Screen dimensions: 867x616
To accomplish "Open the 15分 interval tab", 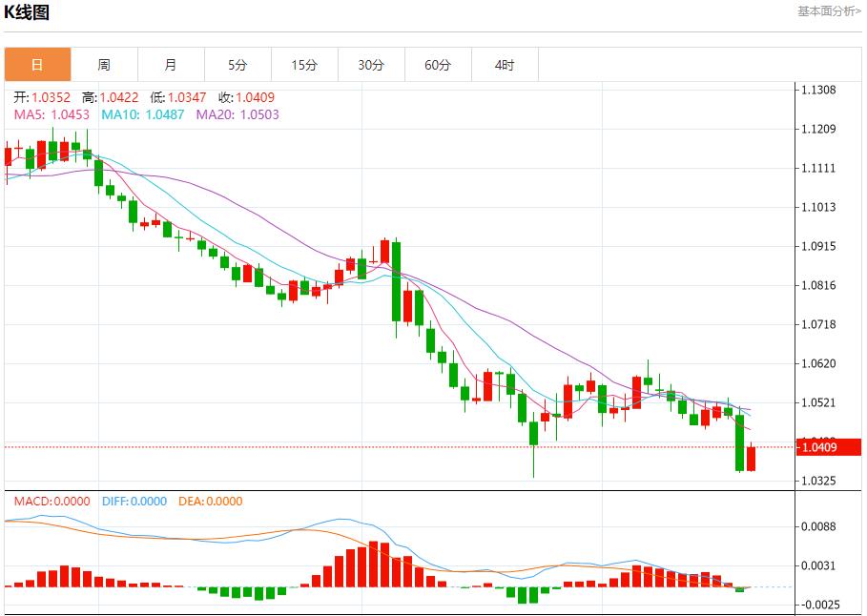I will tap(304, 65).
